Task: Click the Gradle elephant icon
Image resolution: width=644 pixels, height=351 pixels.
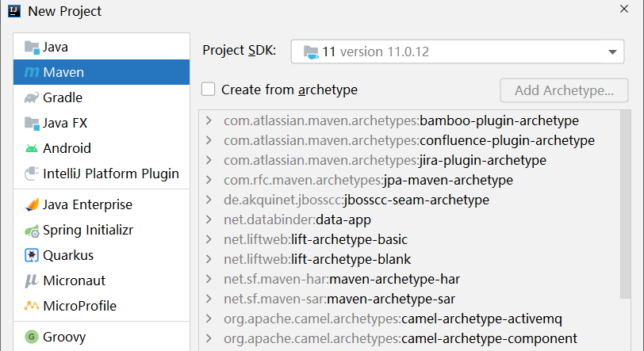Action: [32, 98]
